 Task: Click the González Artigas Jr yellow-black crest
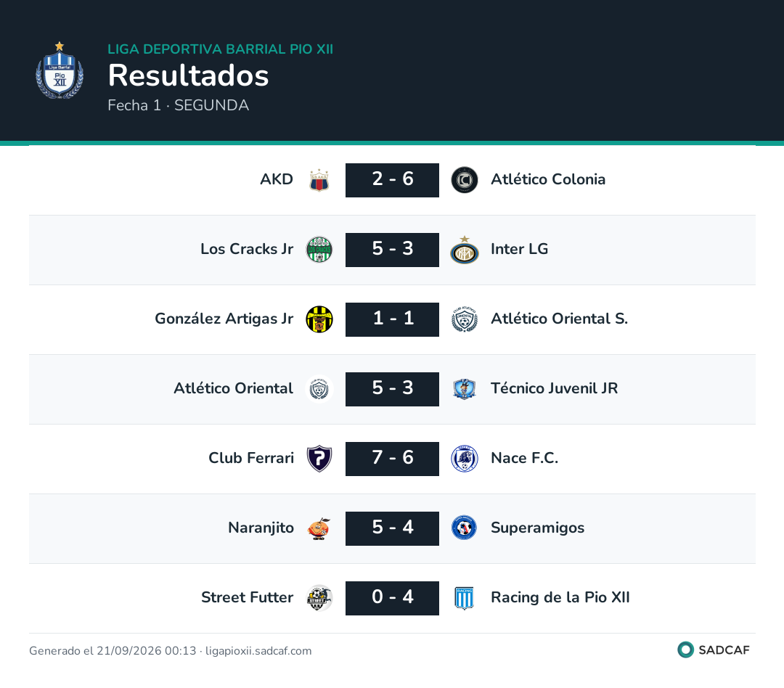(x=319, y=319)
